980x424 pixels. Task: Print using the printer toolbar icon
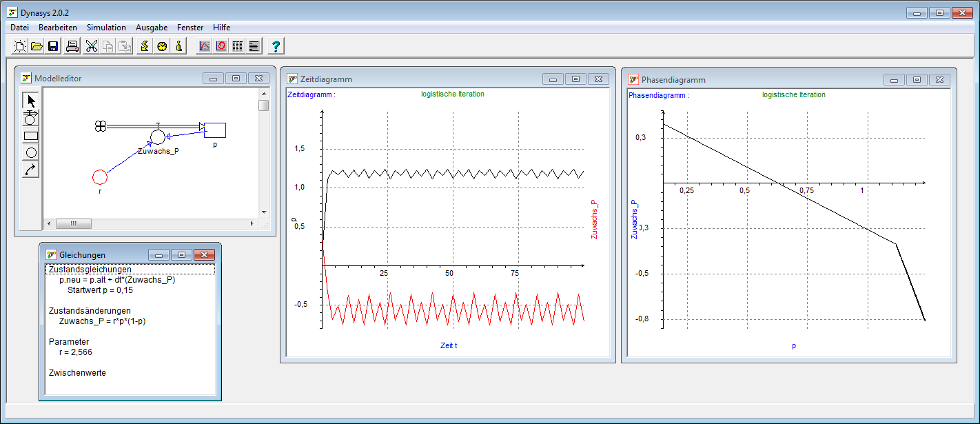pyautogui.click(x=72, y=46)
